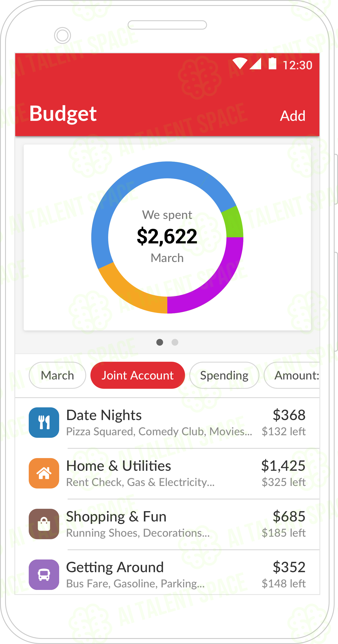This screenshot has width=338, height=644.
Task: Tap the Wi-Fi status icon
Action: click(x=240, y=64)
